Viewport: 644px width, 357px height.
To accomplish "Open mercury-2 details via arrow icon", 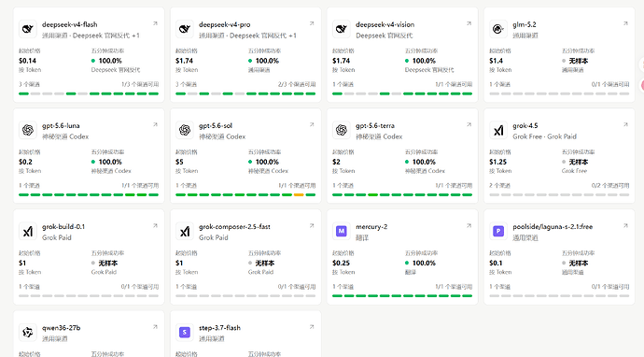I will click(x=469, y=225).
